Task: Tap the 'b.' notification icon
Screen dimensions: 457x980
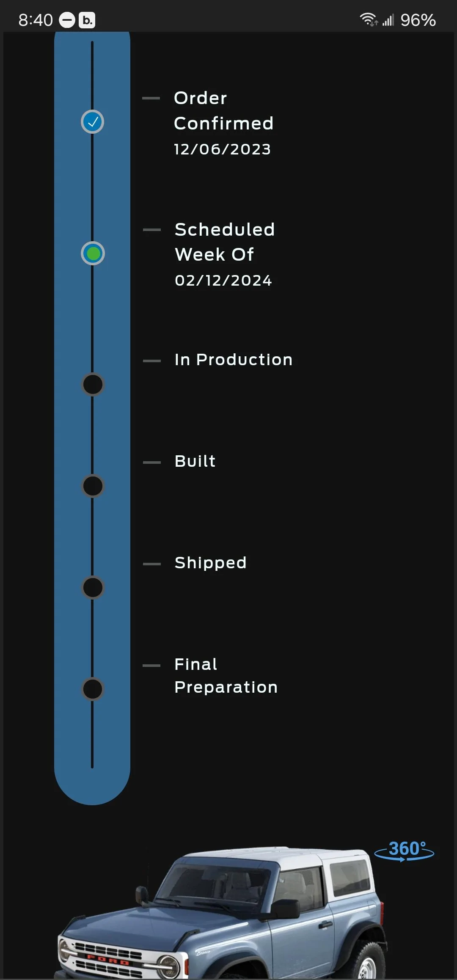Action: 87,20
